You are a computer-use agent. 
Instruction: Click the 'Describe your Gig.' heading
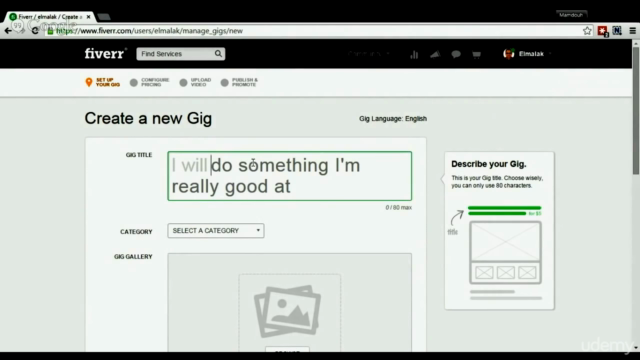[489, 164]
